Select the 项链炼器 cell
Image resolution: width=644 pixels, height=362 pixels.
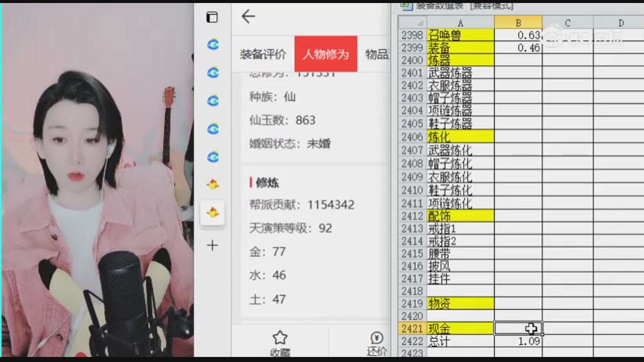tap(460, 111)
